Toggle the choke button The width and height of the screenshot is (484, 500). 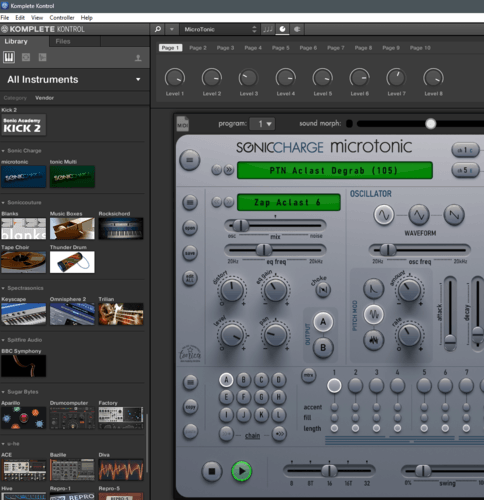[x=323, y=290]
